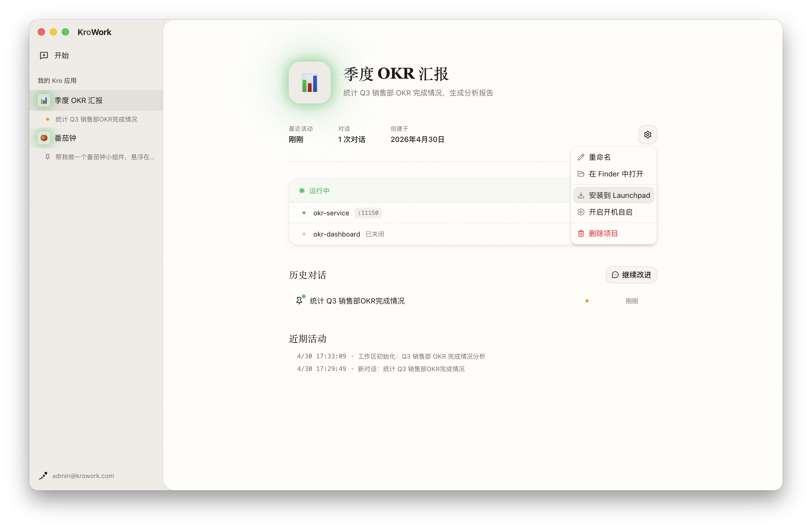Click the play circle icon for 开启开机自启
Viewport: 812px width, 529px height.
click(x=581, y=212)
